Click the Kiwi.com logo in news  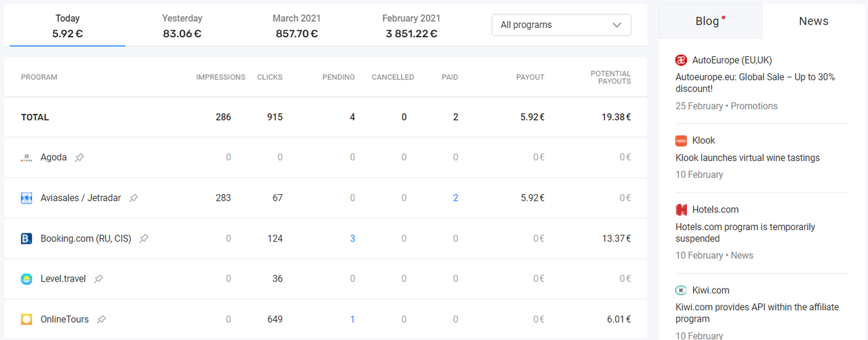tap(682, 290)
